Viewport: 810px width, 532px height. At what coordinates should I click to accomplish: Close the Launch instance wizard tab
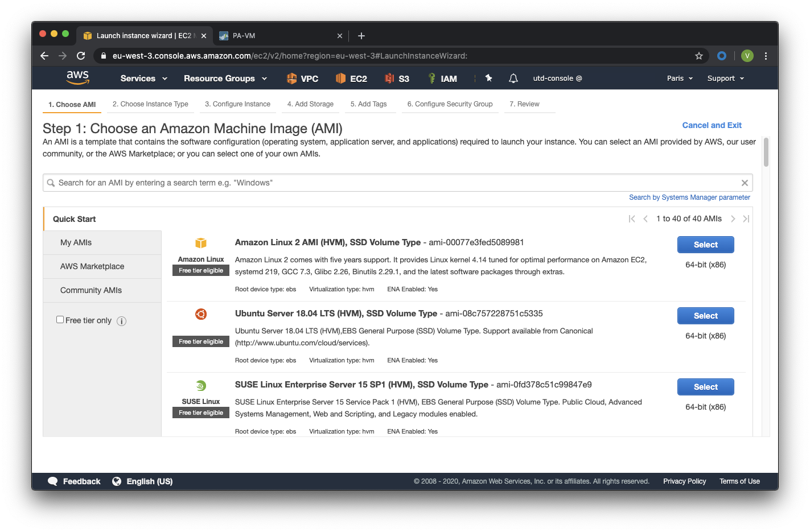coord(204,36)
